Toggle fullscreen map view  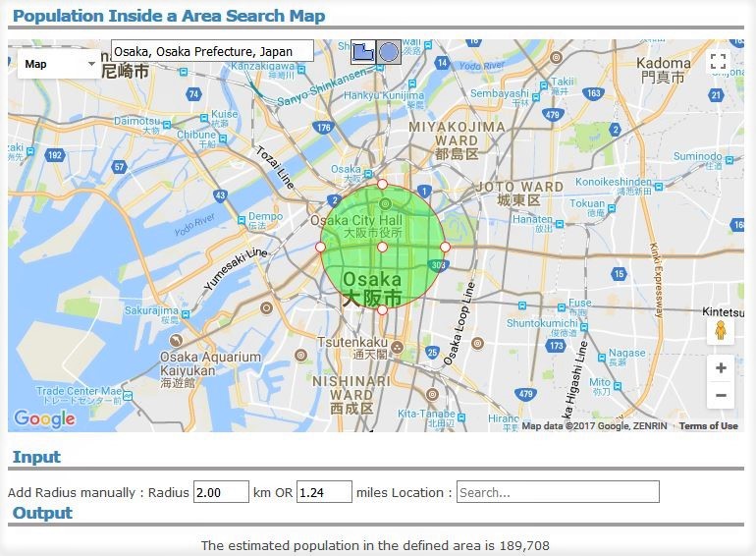(x=718, y=62)
